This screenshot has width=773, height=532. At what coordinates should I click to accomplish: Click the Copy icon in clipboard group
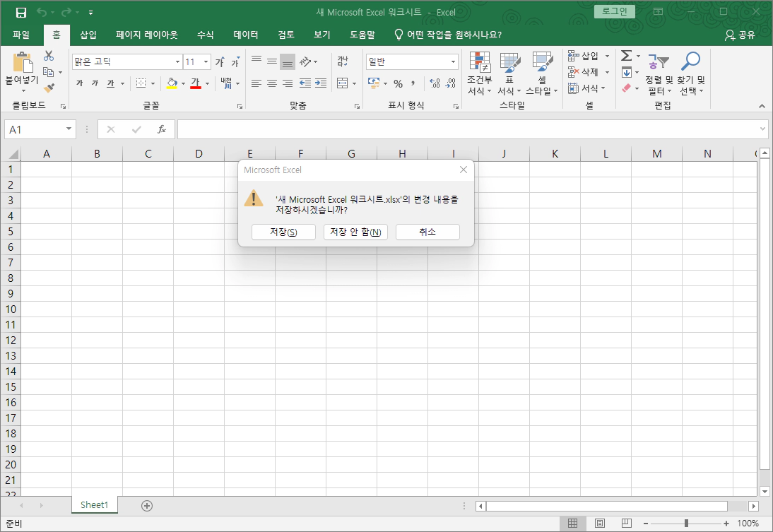click(48, 72)
